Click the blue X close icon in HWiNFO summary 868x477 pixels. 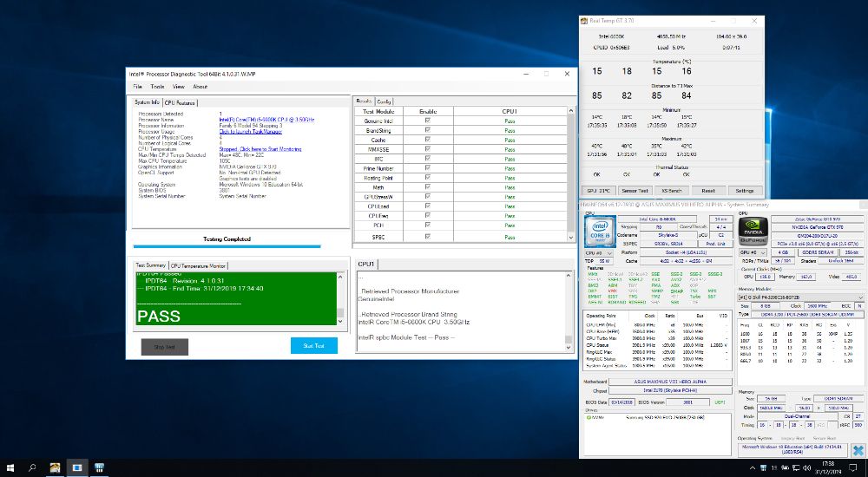[858, 450]
